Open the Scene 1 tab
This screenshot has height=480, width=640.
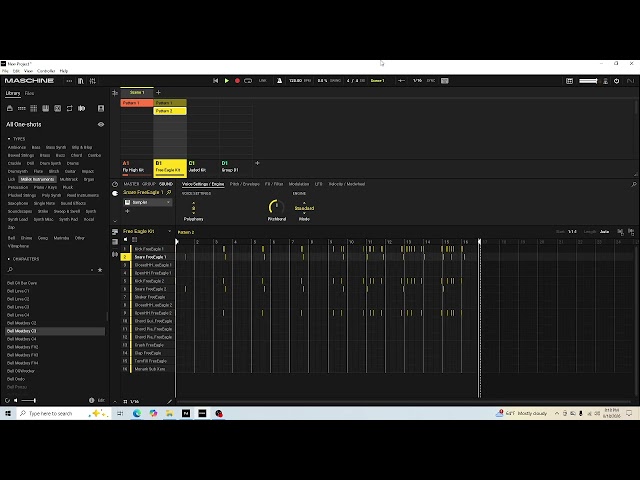pos(137,93)
